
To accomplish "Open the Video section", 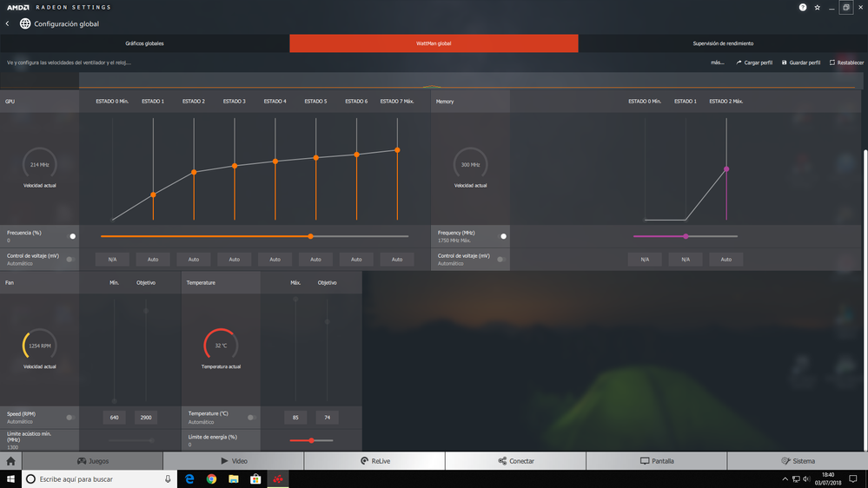I will tap(234, 461).
